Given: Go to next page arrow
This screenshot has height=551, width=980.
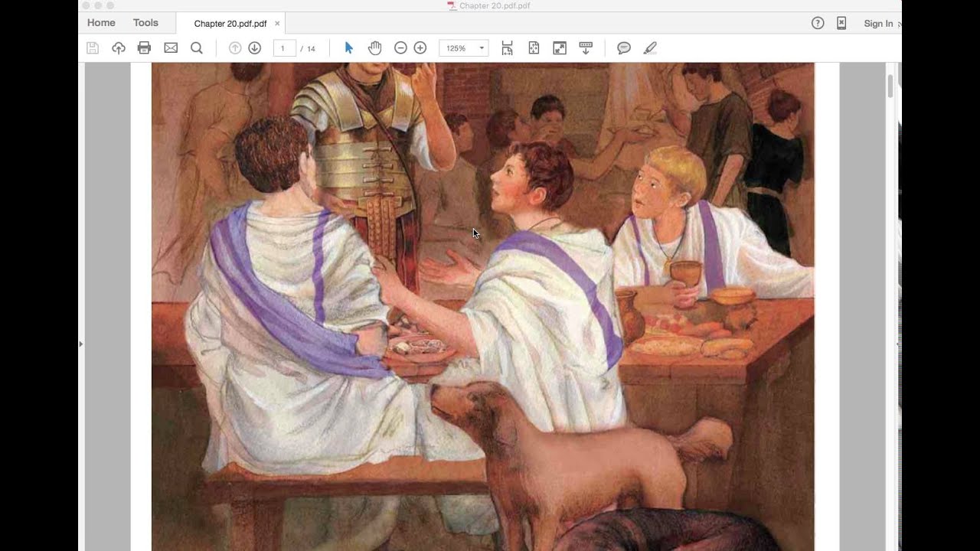Looking at the screenshot, I should coord(255,48).
